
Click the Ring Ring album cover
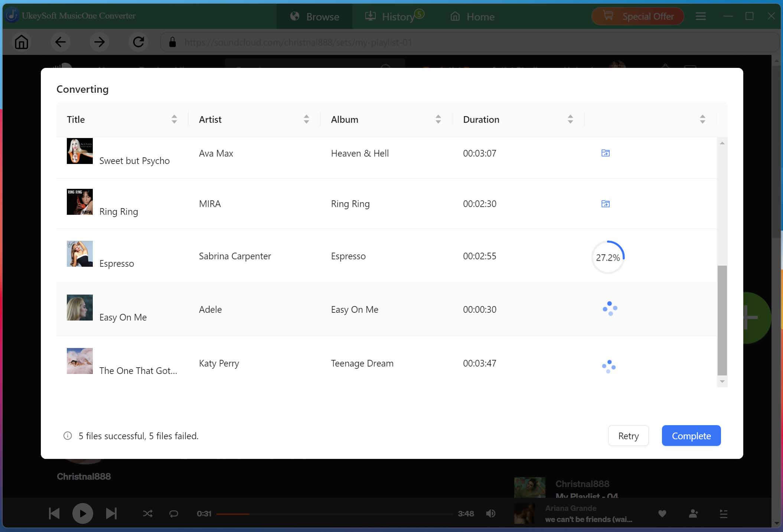80,202
